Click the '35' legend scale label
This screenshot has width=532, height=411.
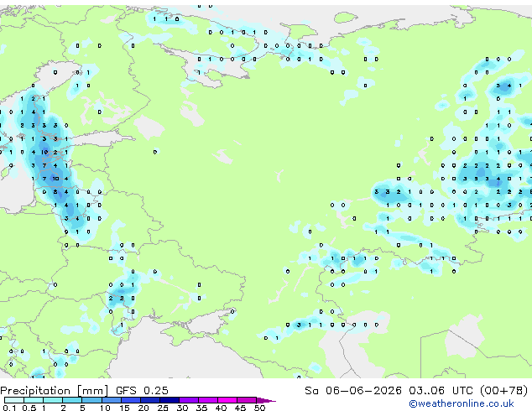pos(201,408)
